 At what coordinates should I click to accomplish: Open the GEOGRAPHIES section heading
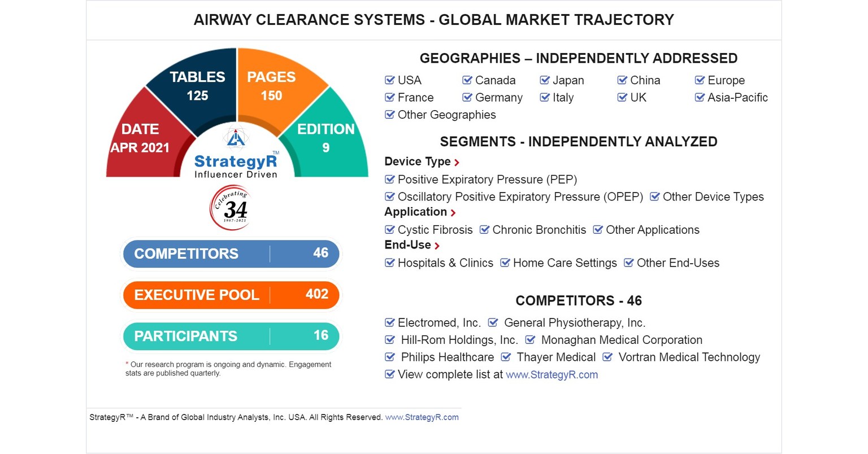coord(579,58)
